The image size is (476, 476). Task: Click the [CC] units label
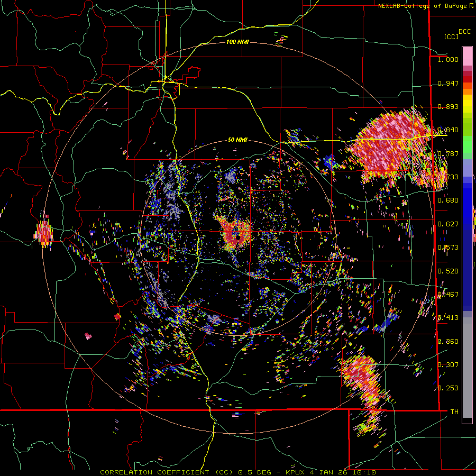[x=451, y=36]
